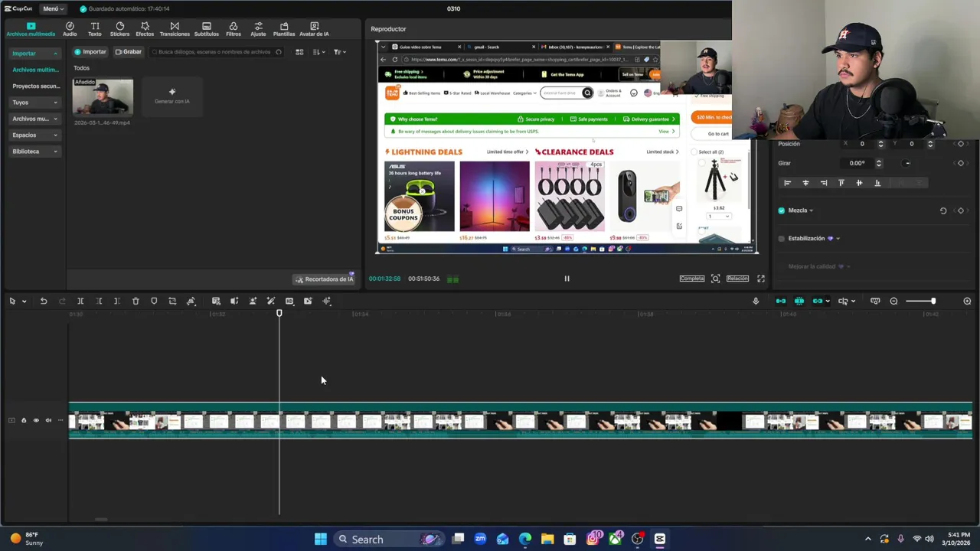Open the sort order dropdown

(319, 52)
